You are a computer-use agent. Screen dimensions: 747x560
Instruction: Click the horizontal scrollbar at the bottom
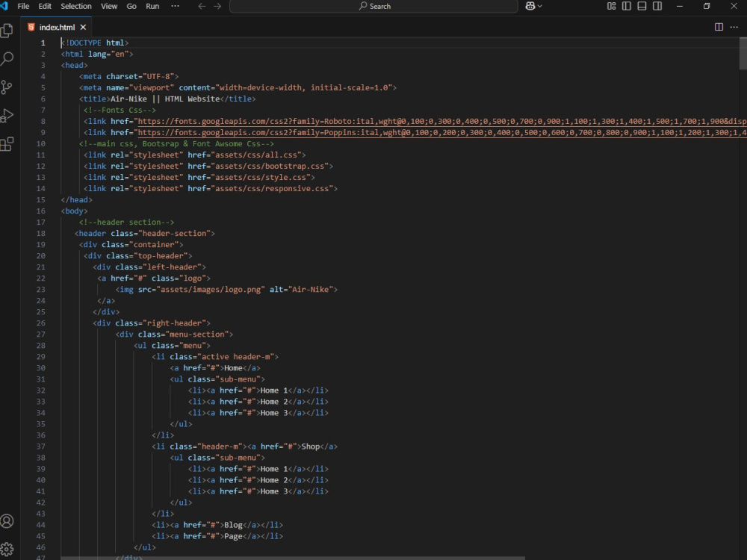(293, 558)
